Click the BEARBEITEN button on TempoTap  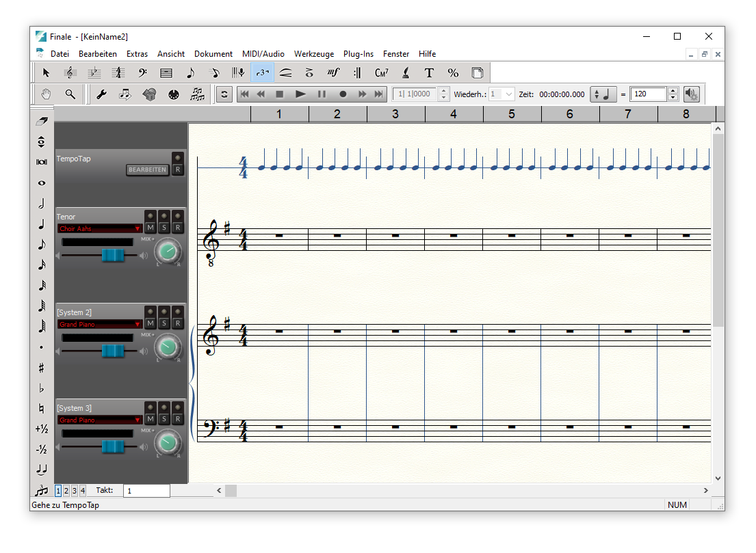[x=148, y=170]
